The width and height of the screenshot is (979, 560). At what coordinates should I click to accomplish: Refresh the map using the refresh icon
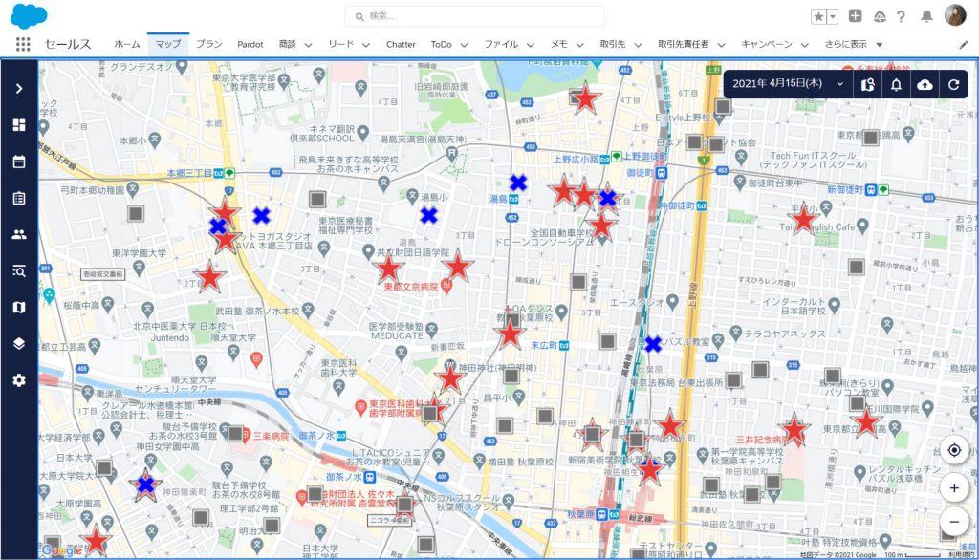click(x=952, y=83)
